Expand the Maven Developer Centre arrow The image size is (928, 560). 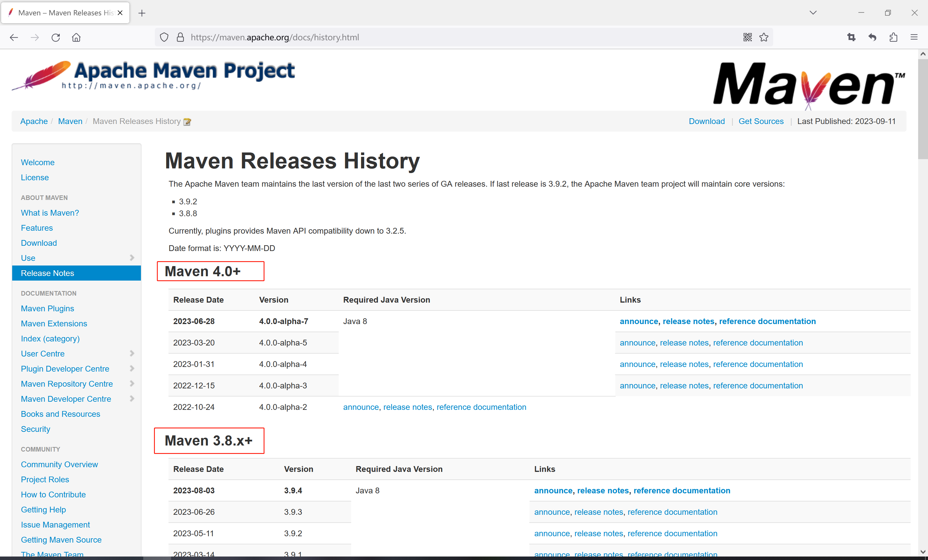132,399
